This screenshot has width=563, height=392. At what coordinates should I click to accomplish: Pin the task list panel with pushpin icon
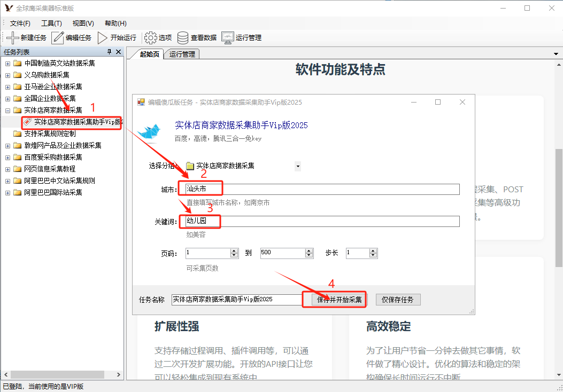click(x=110, y=52)
